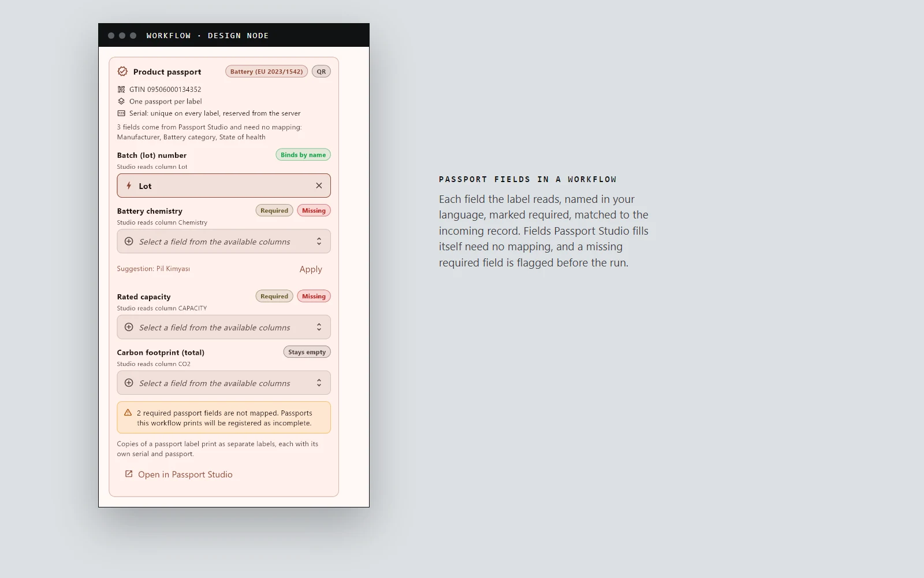The height and width of the screenshot is (578, 924).
Task: Click Studio reads column CO2 text
Action: point(154,364)
